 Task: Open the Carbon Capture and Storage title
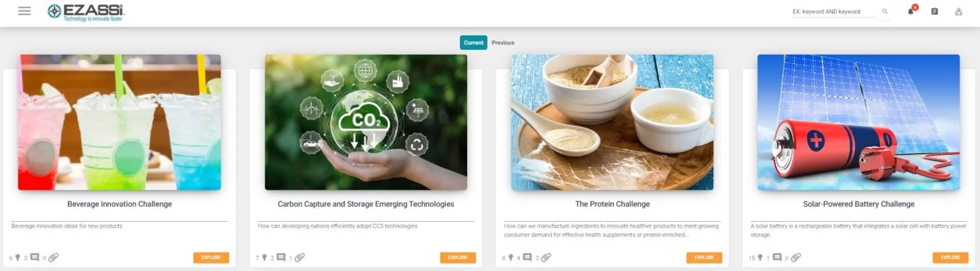coord(366,205)
